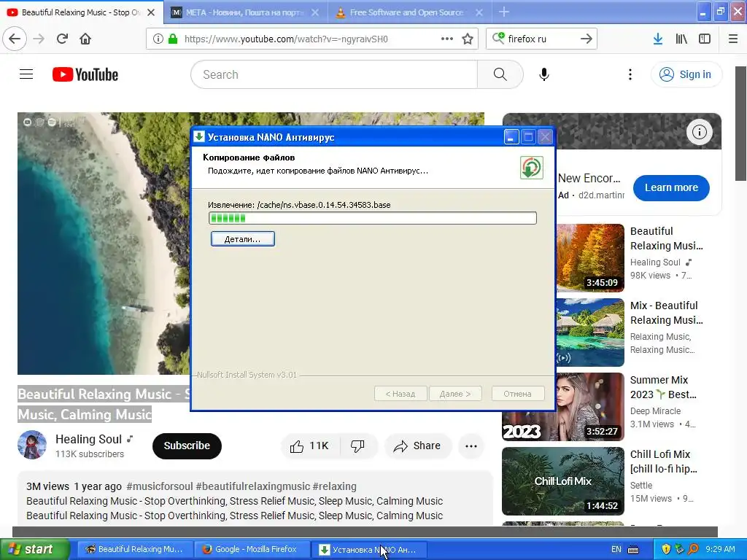Viewport: 747px width, 560px height.
Task: Click Learn more on the ad
Action: tap(671, 187)
